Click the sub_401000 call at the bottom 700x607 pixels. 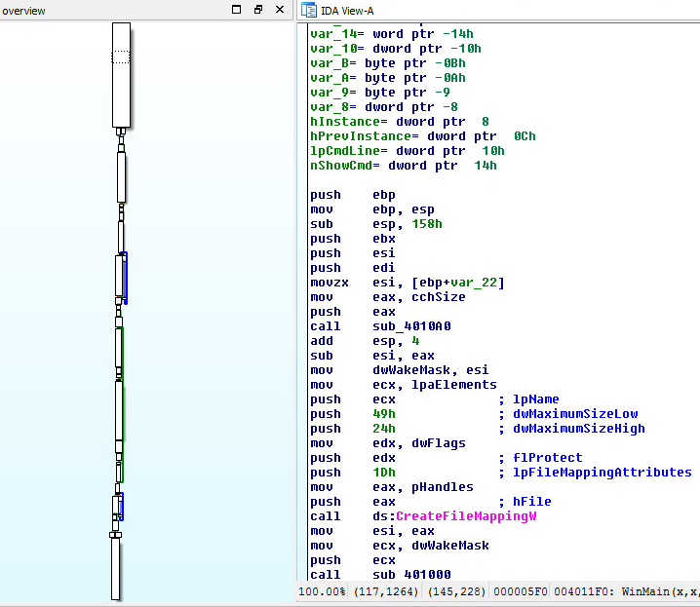413,575
